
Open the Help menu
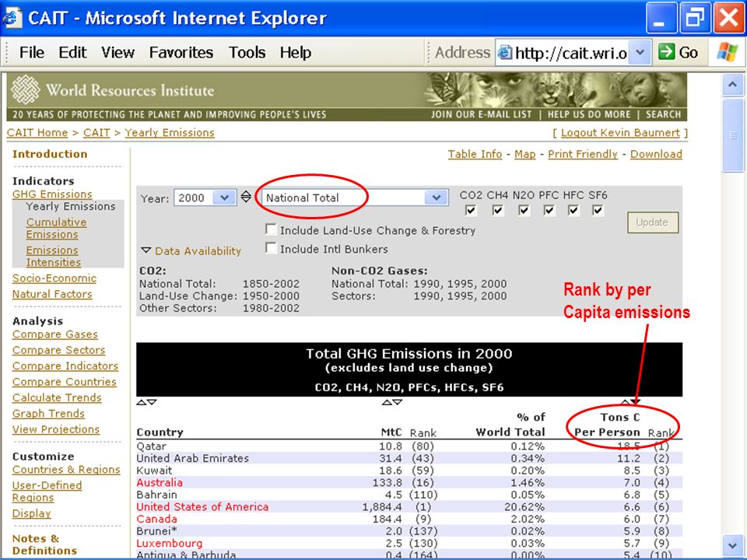pos(296,52)
